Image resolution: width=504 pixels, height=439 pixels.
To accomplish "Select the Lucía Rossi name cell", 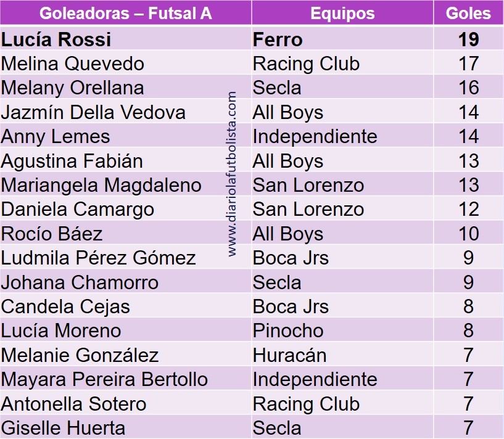I will pyautogui.click(x=125, y=39).
